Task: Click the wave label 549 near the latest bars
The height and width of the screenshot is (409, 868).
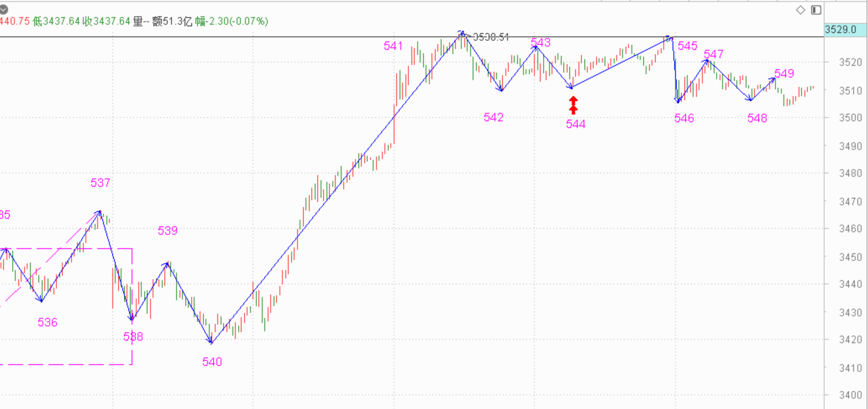Action: coord(784,73)
